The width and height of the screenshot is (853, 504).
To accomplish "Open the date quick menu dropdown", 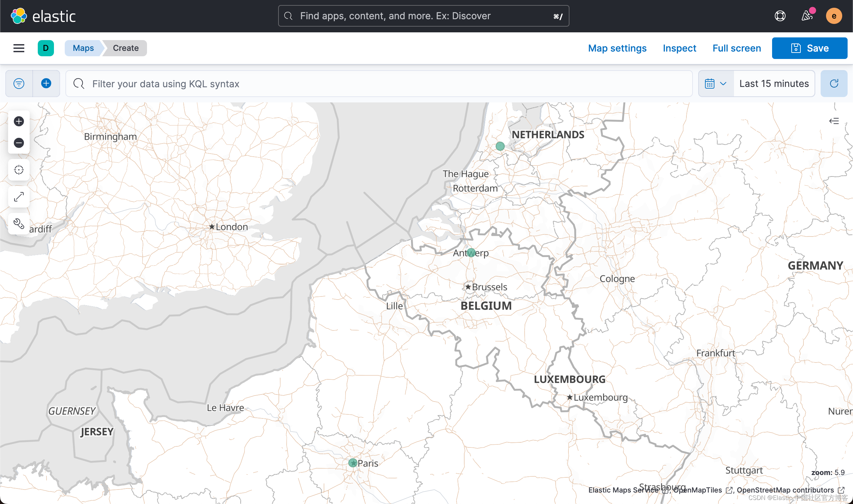I will pyautogui.click(x=715, y=84).
